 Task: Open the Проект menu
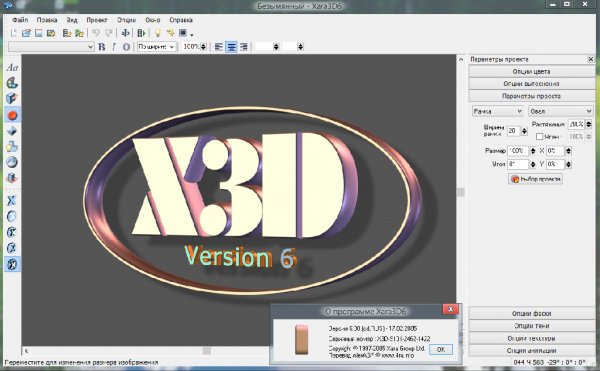click(x=97, y=20)
